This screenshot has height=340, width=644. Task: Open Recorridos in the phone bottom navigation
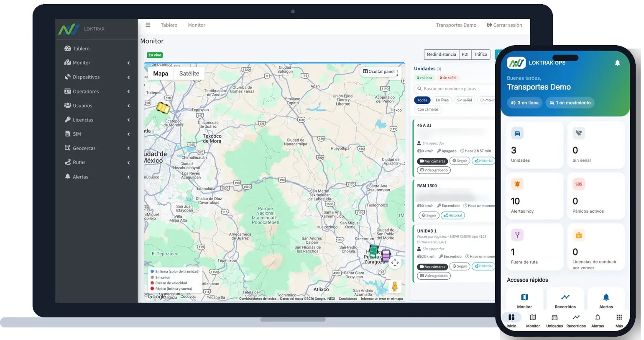point(576,320)
